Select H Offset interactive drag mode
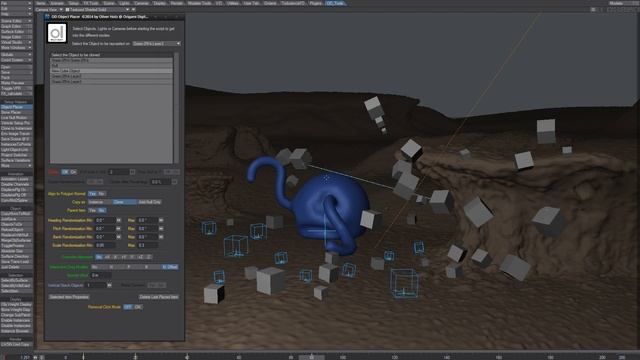Viewport: 640px width, 360px height. coord(170,267)
